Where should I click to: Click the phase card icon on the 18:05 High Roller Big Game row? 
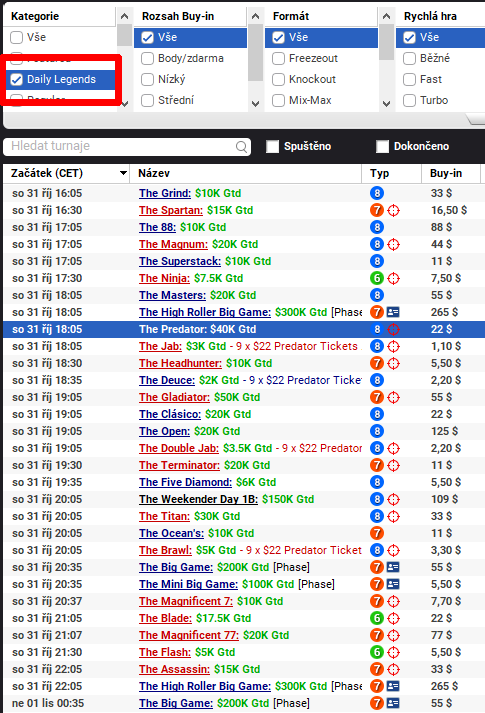[x=393, y=312]
